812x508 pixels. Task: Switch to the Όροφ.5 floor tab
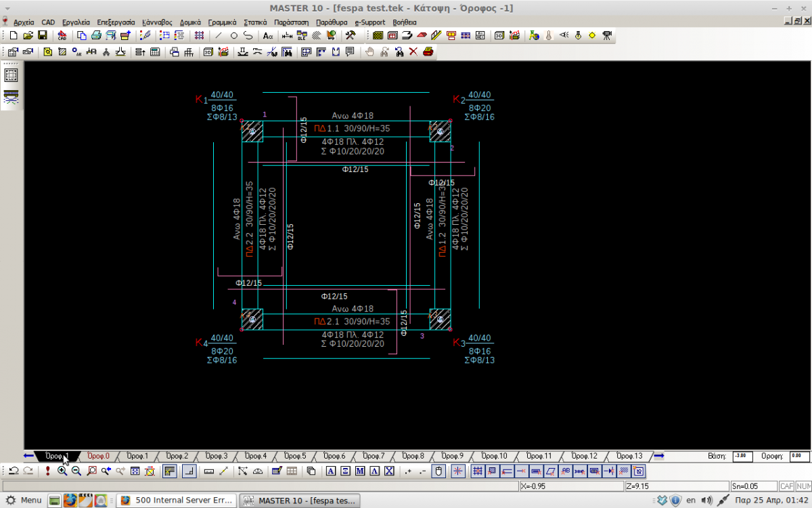(x=295, y=456)
